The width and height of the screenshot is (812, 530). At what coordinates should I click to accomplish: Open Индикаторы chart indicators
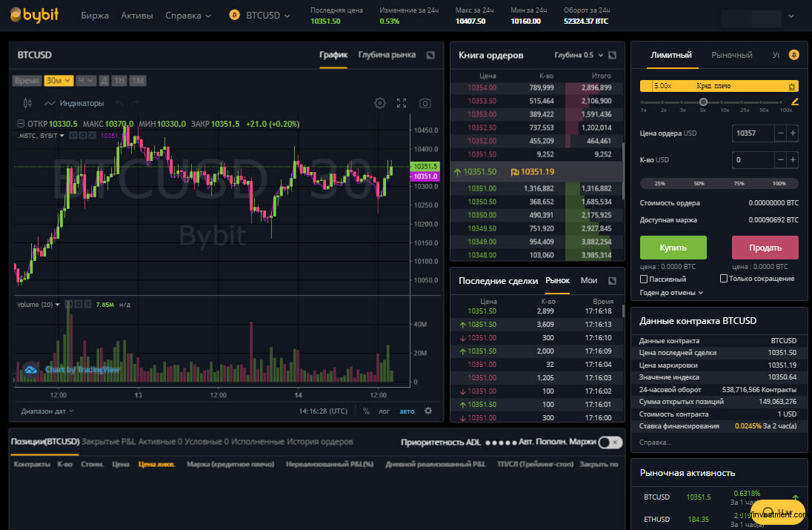point(74,103)
